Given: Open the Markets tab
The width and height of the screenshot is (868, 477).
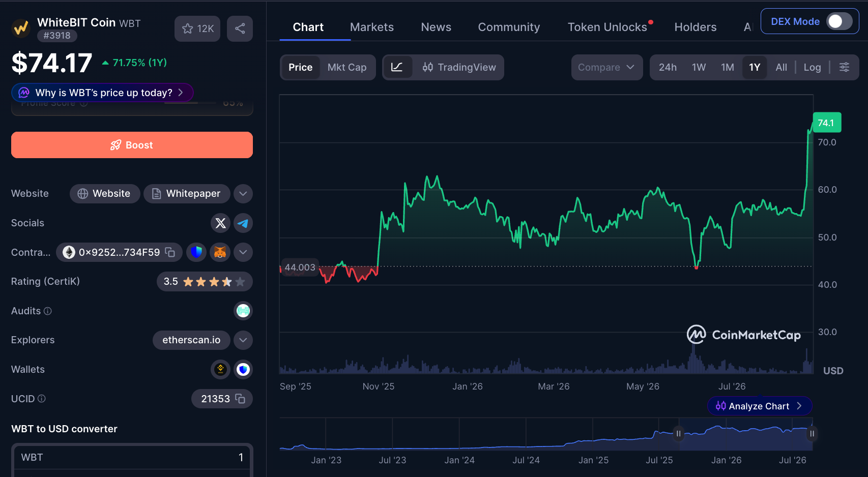Looking at the screenshot, I should 372,27.
